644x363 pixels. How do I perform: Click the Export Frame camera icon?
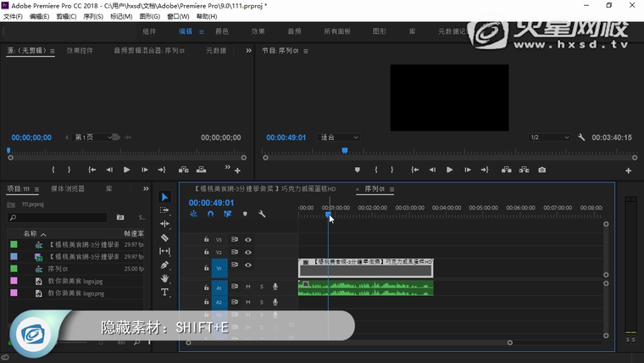pos(542,170)
